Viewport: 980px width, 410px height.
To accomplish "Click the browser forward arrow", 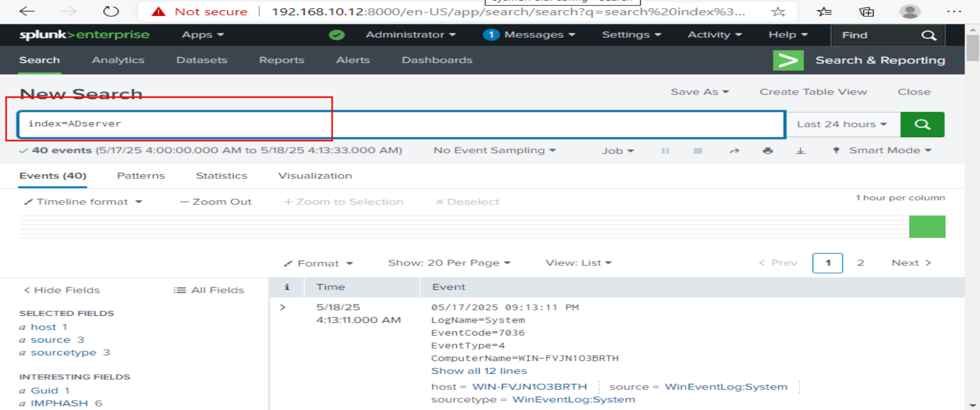I will click(68, 11).
